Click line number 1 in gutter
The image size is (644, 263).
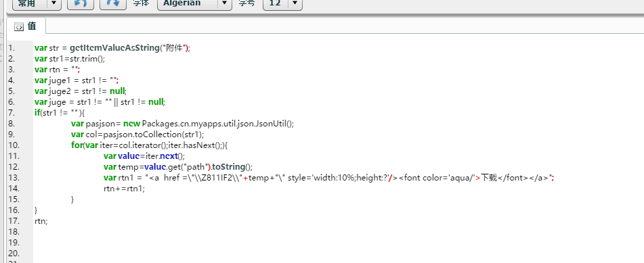click(x=11, y=48)
